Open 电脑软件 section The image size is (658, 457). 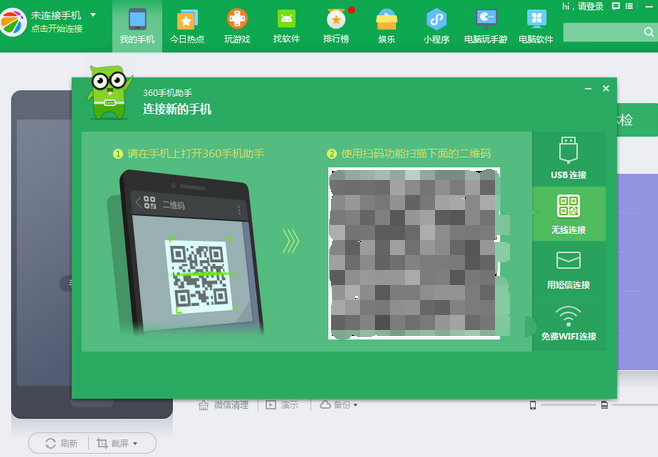pyautogui.click(x=536, y=26)
